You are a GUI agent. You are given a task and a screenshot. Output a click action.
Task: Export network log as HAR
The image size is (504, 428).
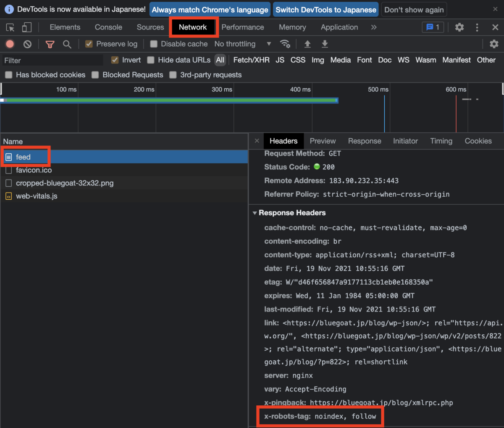324,44
